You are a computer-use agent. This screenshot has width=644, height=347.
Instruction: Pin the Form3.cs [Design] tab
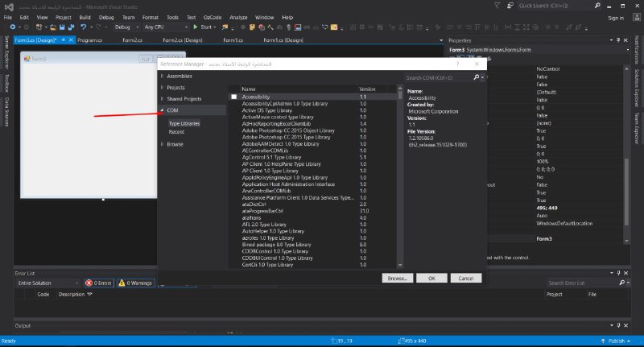click(x=64, y=40)
